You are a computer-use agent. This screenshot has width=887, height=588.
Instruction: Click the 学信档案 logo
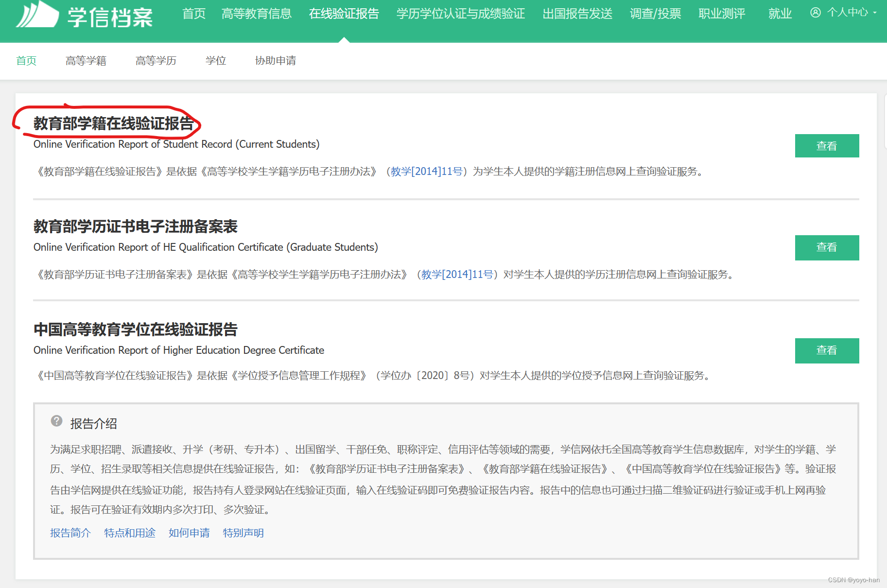point(85,15)
